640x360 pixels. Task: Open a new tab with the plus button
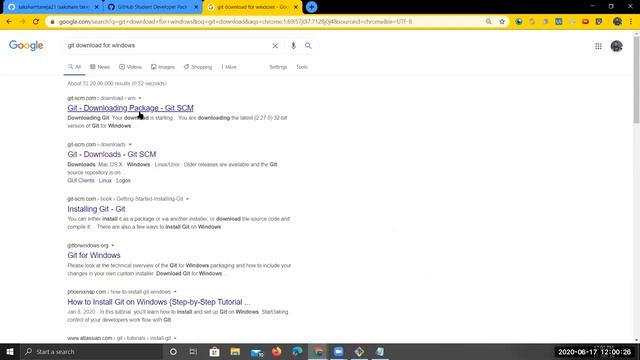coord(311,7)
